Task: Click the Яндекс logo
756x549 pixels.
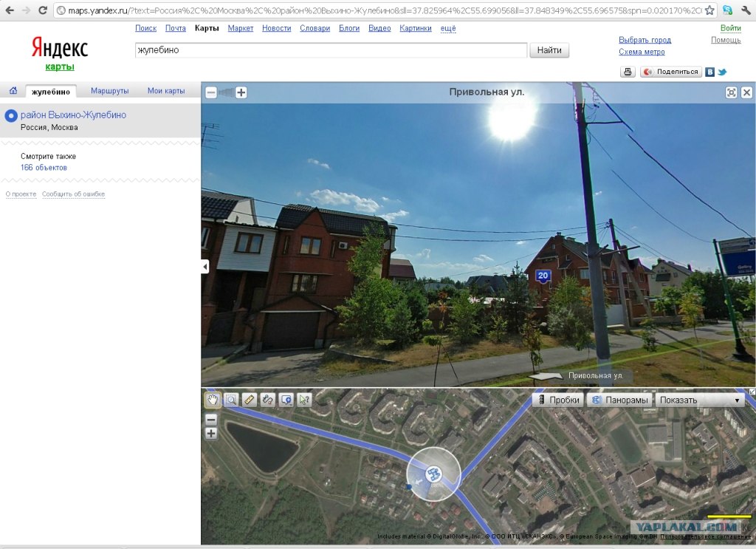Action: point(60,48)
